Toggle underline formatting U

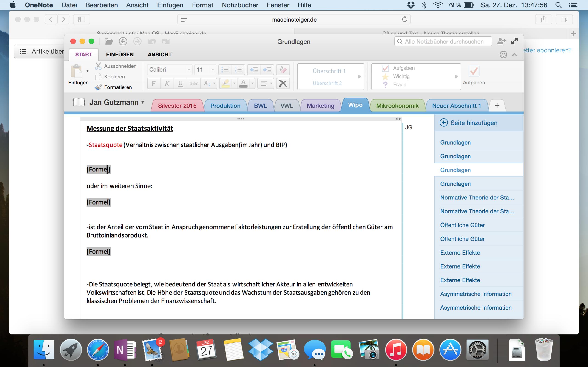[x=180, y=84]
